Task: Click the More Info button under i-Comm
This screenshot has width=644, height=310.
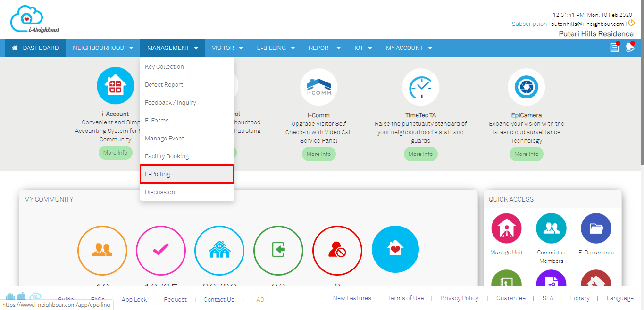Action: click(318, 154)
